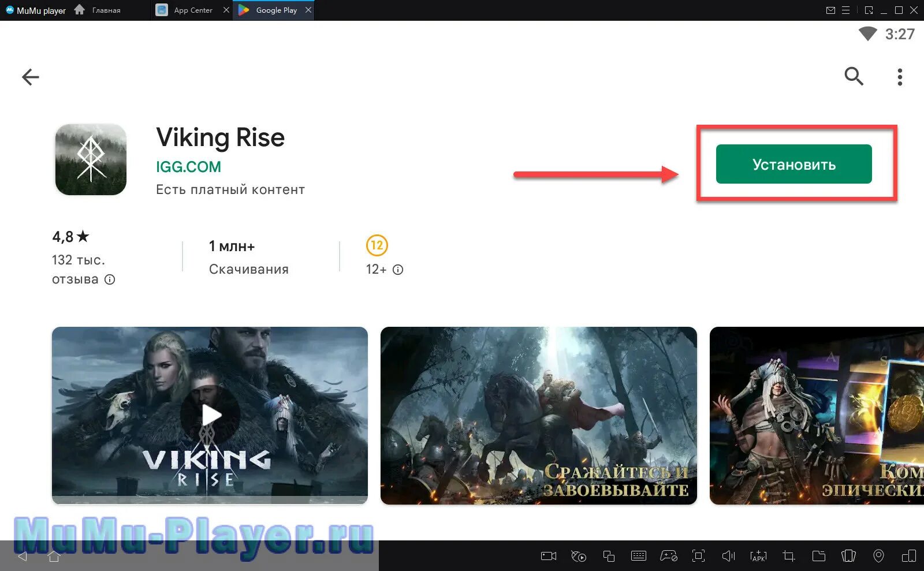Open the keyboard mapping icon
The image size is (924, 571).
639,556
